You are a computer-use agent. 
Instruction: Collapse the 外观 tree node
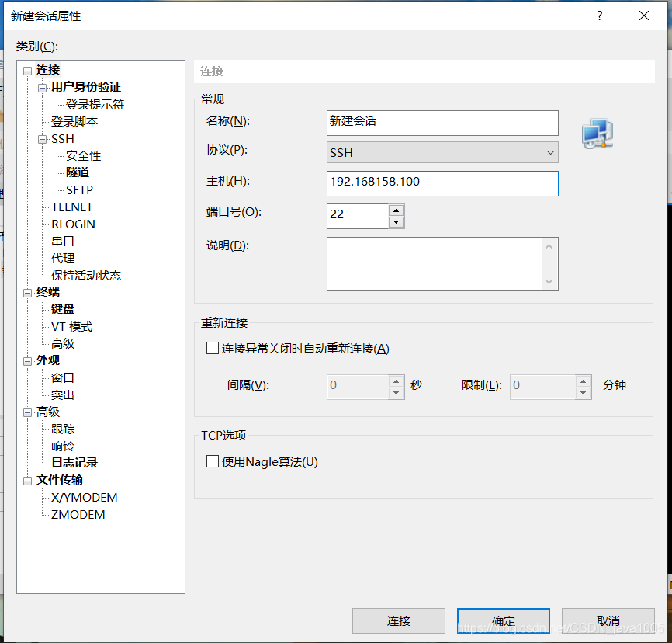click(27, 361)
